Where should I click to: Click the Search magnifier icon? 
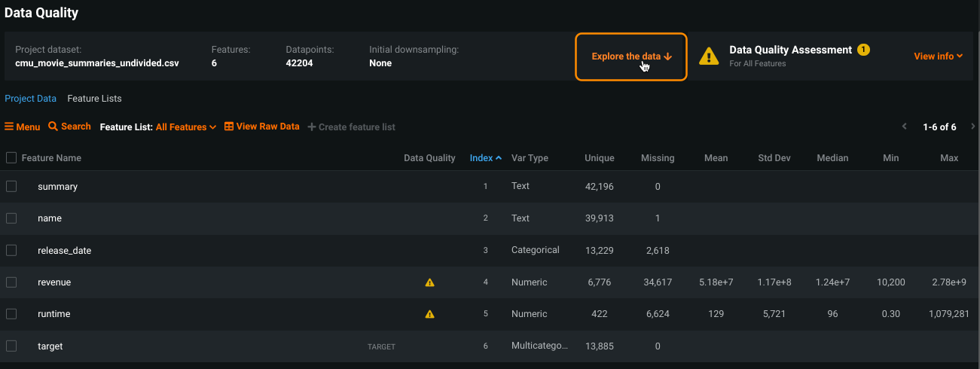click(53, 127)
